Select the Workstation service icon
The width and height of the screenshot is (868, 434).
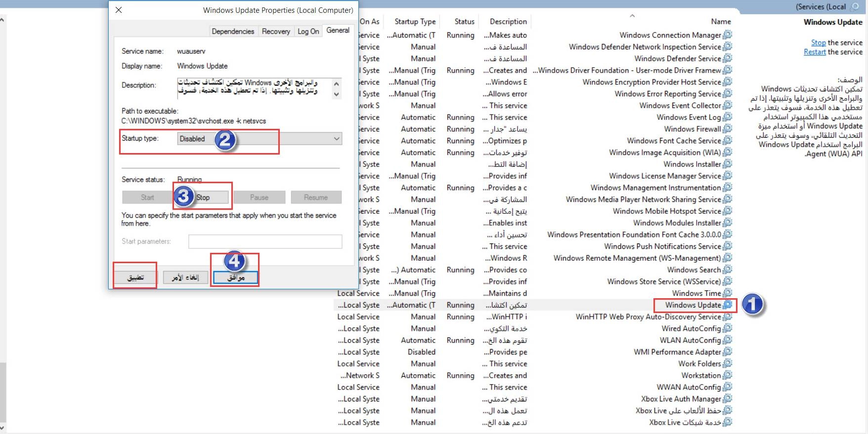[727, 375]
